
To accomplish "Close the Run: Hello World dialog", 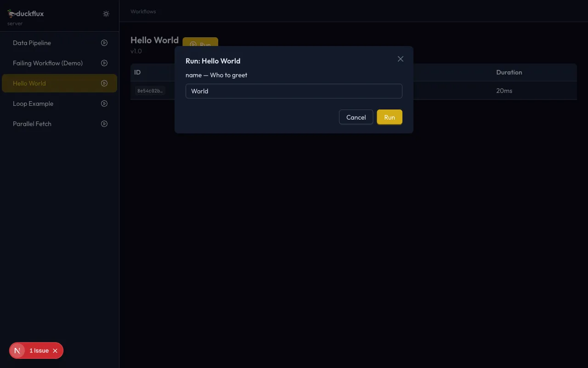I will pyautogui.click(x=401, y=59).
